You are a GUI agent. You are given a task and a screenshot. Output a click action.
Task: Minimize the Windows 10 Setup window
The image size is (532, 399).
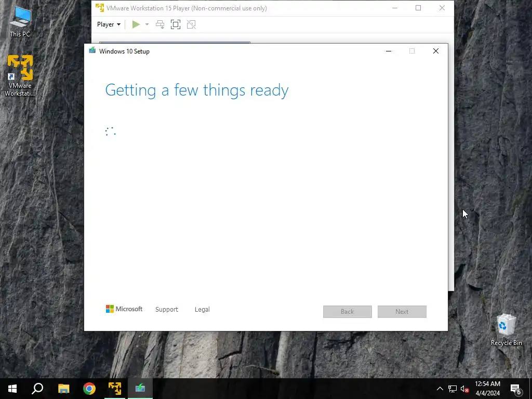(x=389, y=51)
